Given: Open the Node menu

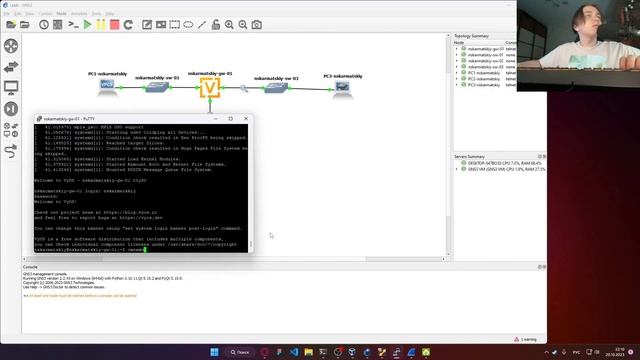Looking at the screenshot, I should 61,13.
